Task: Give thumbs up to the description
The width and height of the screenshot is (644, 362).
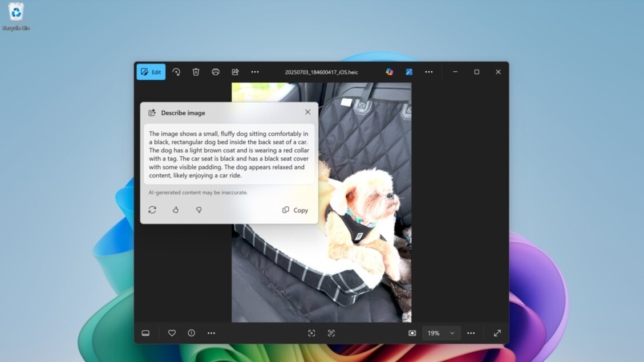Action: tap(175, 210)
